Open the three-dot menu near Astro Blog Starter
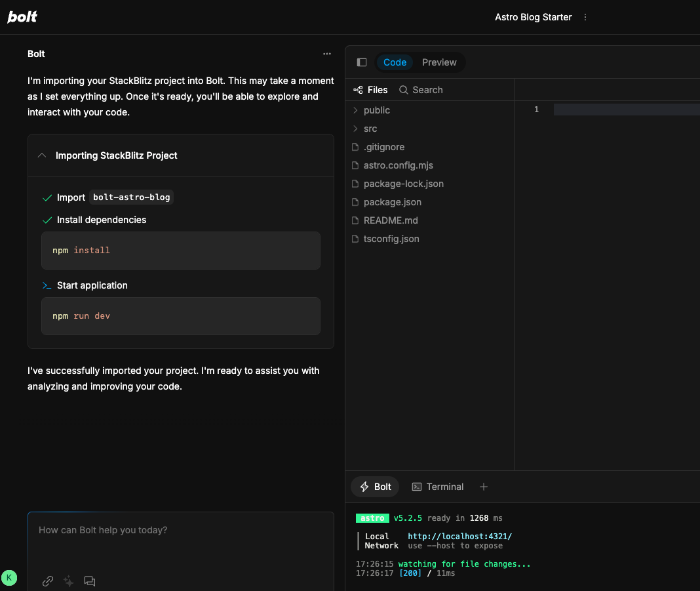Image resolution: width=700 pixels, height=591 pixels. (585, 17)
